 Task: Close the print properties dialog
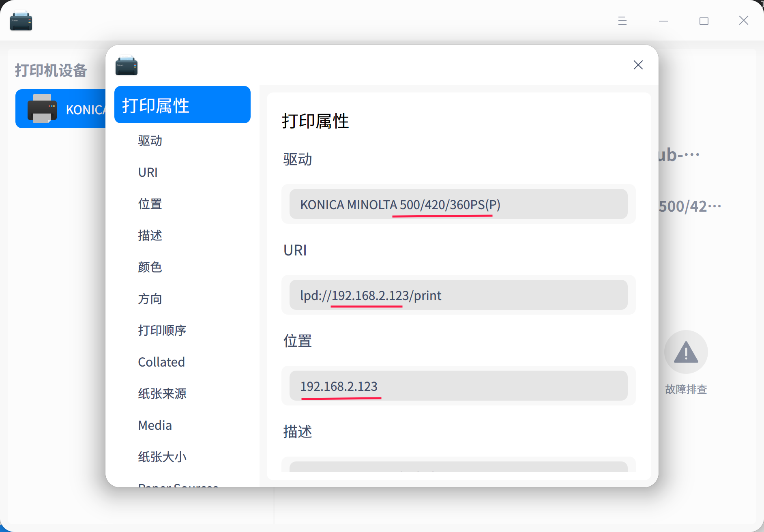point(638,65)
